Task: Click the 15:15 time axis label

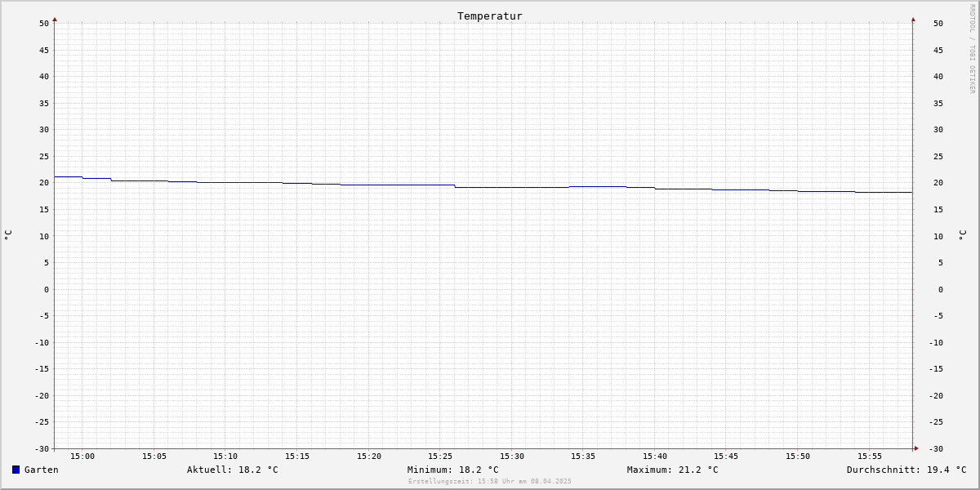Action: pyautogui.click(x=297, y=457)
